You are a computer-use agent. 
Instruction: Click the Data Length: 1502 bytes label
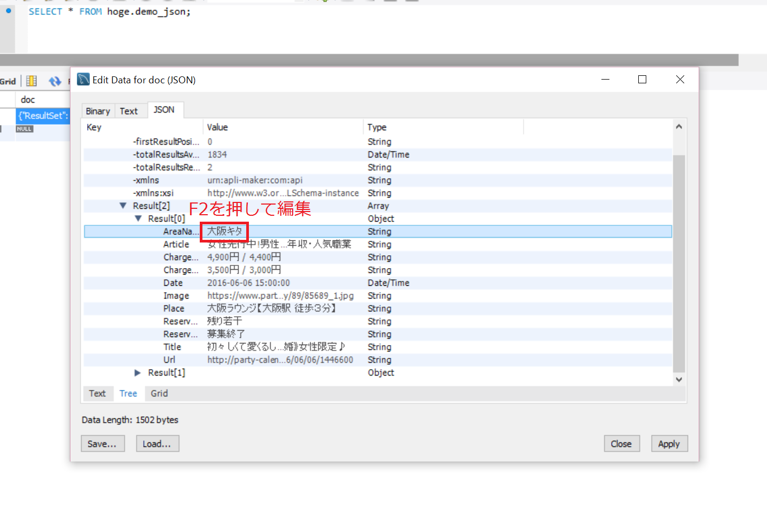(130, 420)
